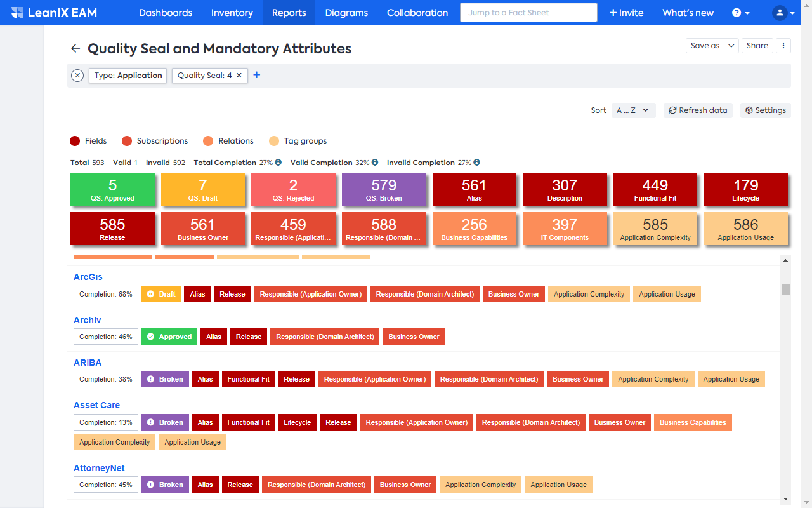Click the Share button
812x508 pixels.
757,46
